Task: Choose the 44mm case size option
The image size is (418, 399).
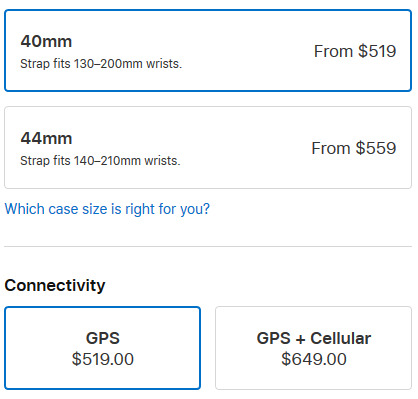Action: (x=208, y=148)
